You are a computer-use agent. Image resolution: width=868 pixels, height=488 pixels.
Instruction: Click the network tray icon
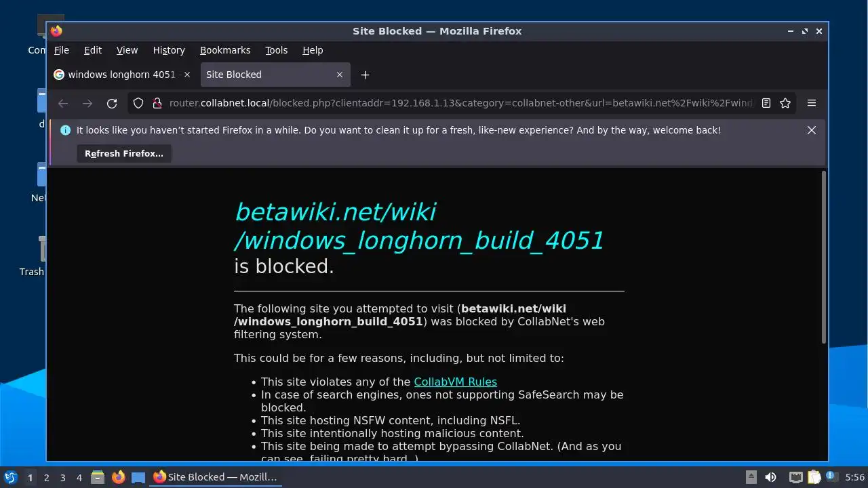pyautogui.click(x=796, y=477)
